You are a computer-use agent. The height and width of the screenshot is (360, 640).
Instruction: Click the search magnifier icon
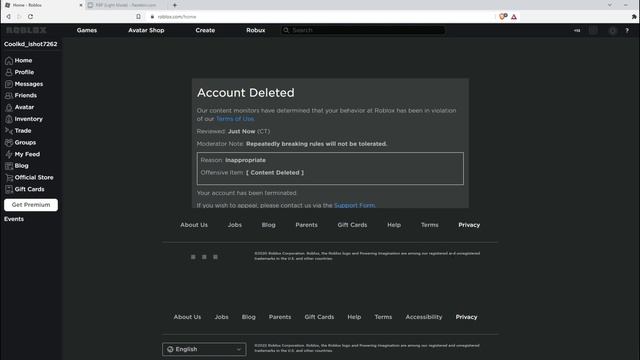click(286, 30)
